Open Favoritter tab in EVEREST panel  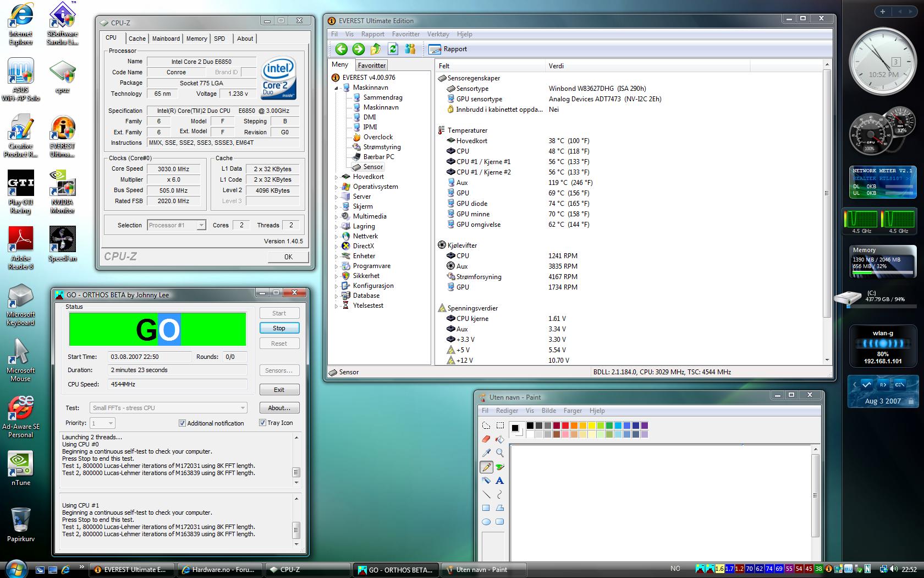point(372,65)
